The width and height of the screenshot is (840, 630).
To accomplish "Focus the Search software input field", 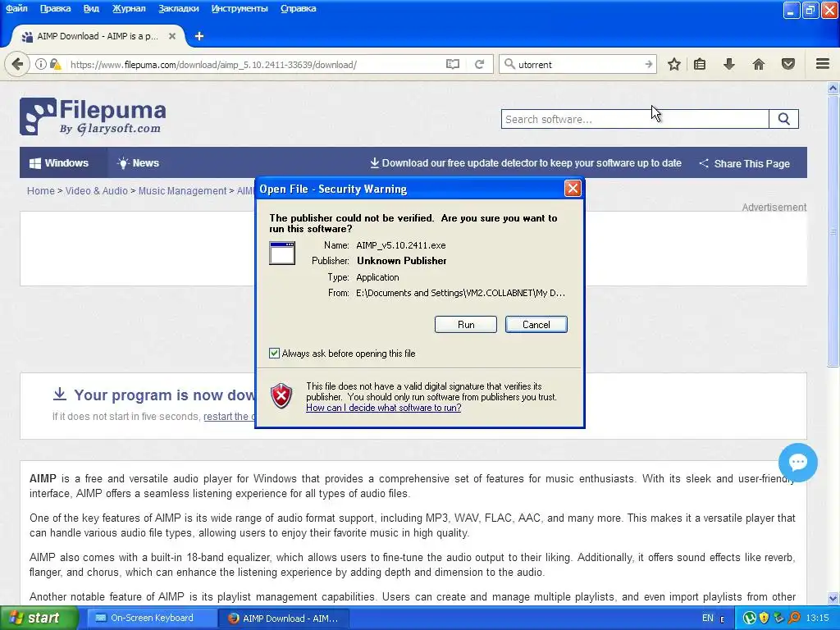I will (635, 119).
